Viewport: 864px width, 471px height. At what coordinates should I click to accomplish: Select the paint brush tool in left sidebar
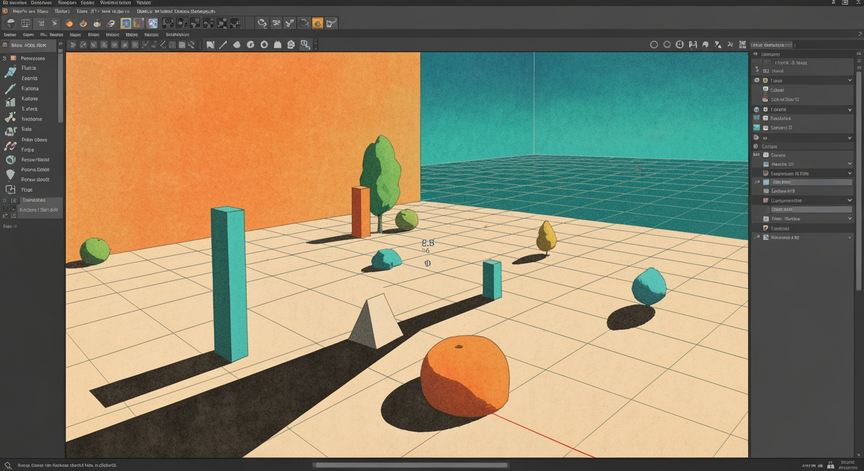[x=10, y=71]
